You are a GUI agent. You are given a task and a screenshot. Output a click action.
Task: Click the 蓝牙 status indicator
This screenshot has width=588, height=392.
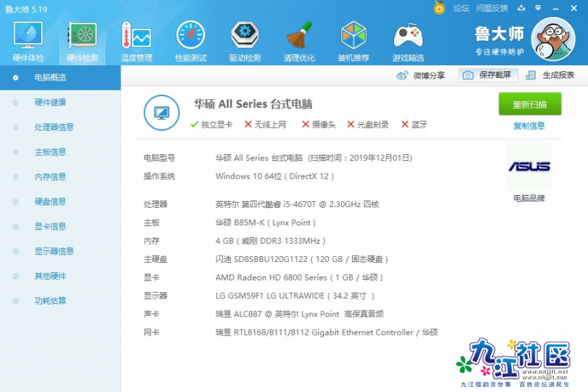[x=414, y=124]
